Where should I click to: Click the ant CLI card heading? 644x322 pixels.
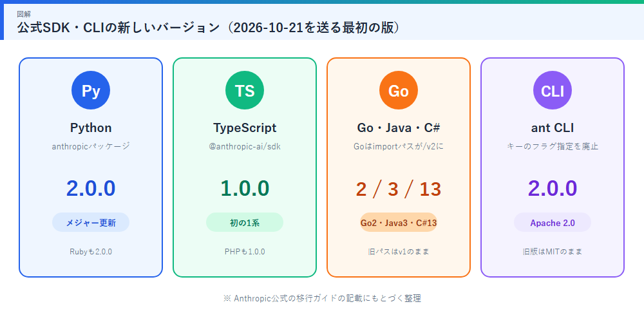(x=553, y=128)
